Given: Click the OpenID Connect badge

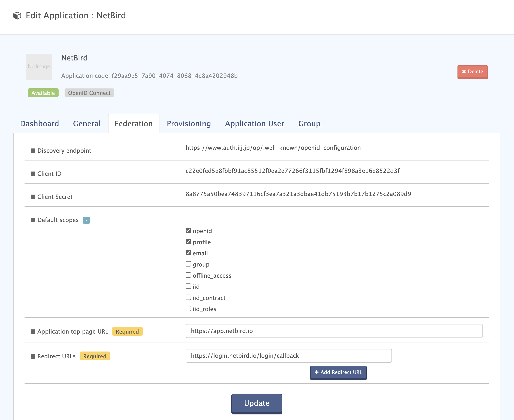Looking at the screenshot, I should pyautogui.click(x=89, y=93).
